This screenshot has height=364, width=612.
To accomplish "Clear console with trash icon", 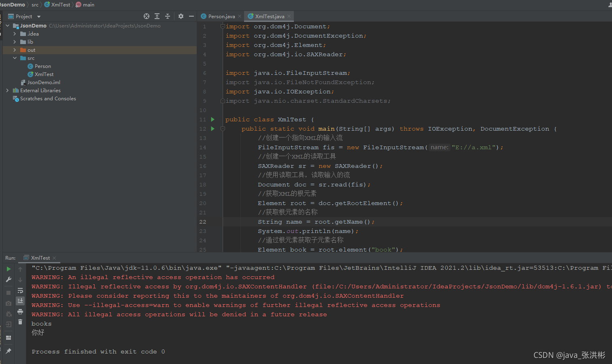I will pos(20,322).
